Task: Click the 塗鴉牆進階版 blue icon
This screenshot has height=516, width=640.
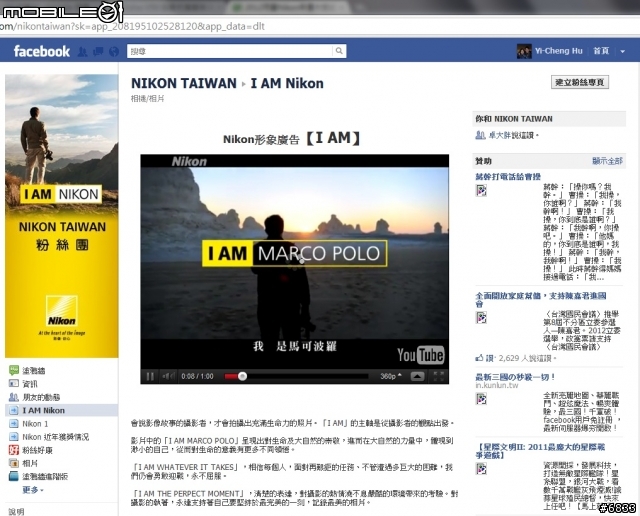Action: tap(14, 476)
